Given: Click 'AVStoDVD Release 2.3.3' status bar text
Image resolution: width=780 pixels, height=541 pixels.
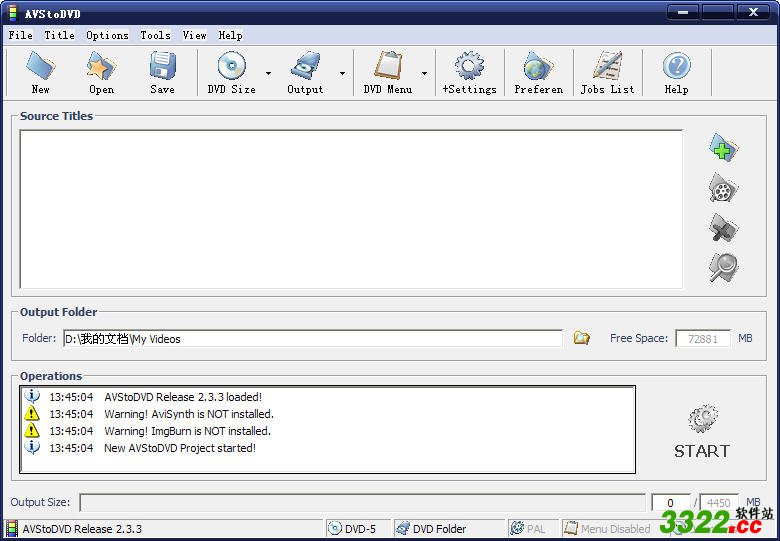Looking at the screenshot, I should click(x=82, y=529).
